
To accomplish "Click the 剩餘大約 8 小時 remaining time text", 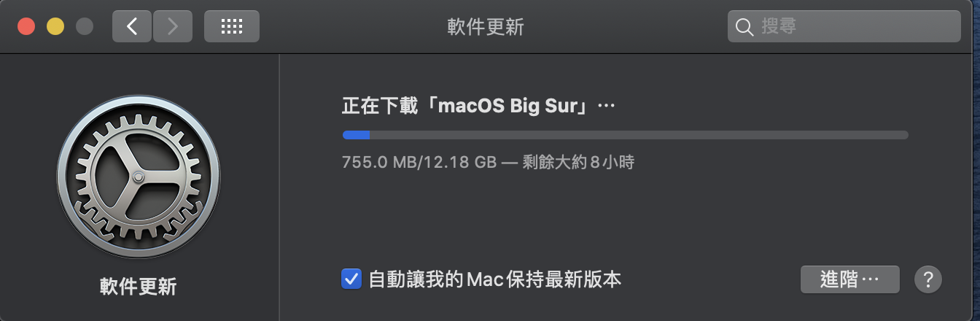I will (578, 162).
